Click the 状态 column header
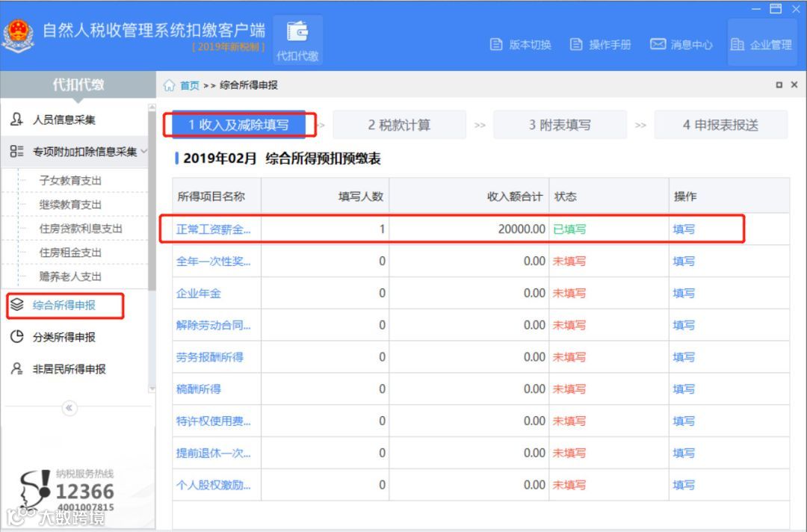The height and width of the screenshot is (532, 807). pos(609,196)
